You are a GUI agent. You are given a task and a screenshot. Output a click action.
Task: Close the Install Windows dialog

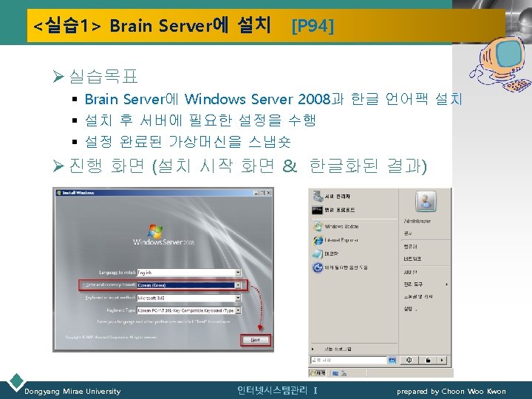coord(268,193)
